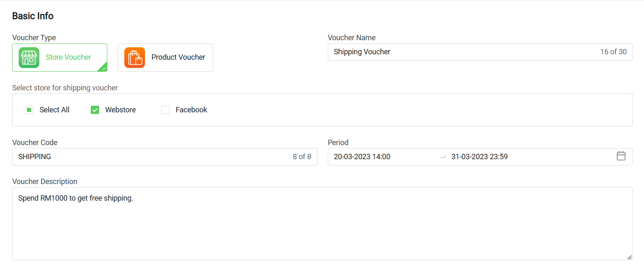Viewport: 644px width, 279px height.
Task: Open the start date 20-03-2023 14:00 picker
Action: 362,157
